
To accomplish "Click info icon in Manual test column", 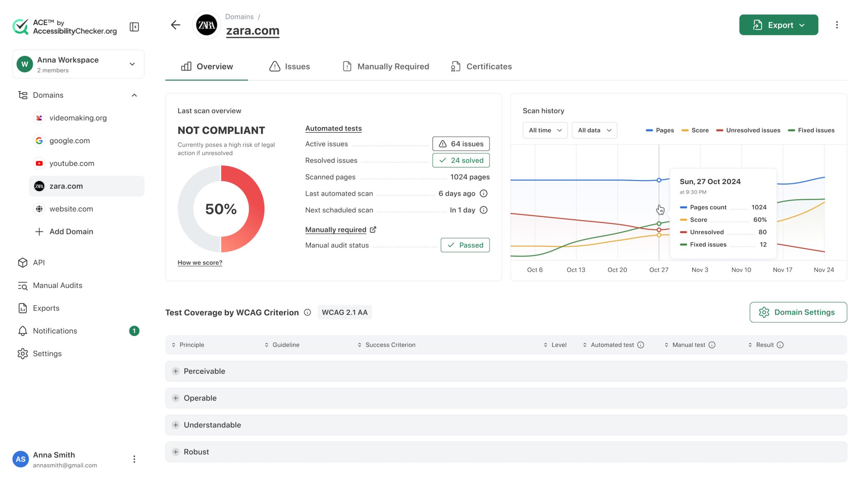I will tap(712, 345).
